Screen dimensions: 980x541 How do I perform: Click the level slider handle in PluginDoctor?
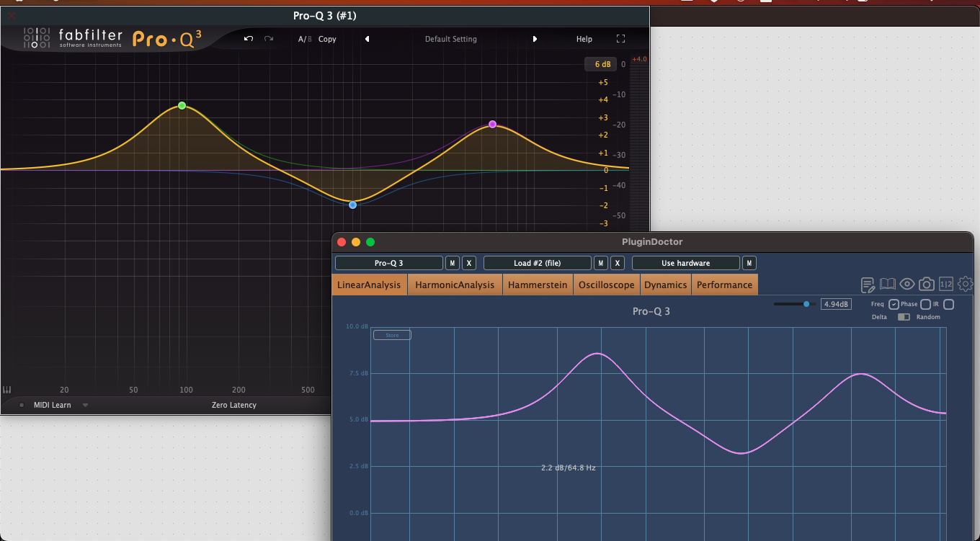[806, 304]
